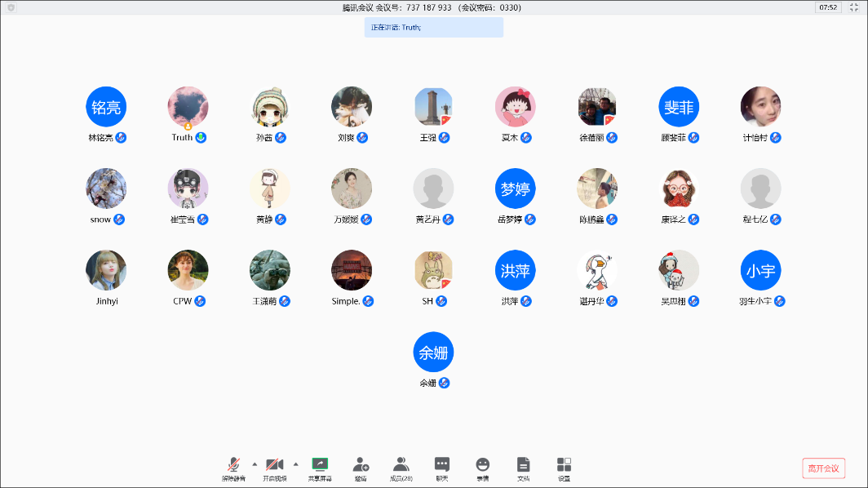This screenshot has height=488, width=868.
Task: Turn on camera with 开启视频 button
Action: click(274, 468)
